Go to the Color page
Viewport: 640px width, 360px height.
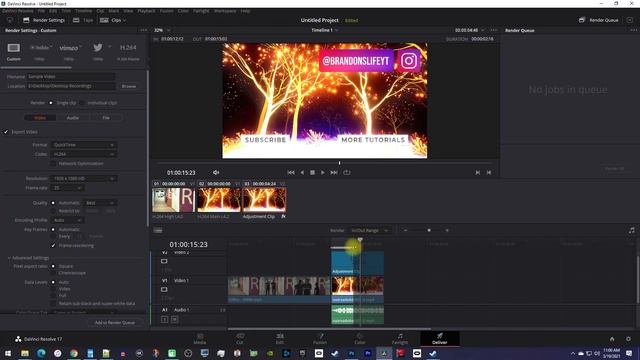[x=360, y=339]
